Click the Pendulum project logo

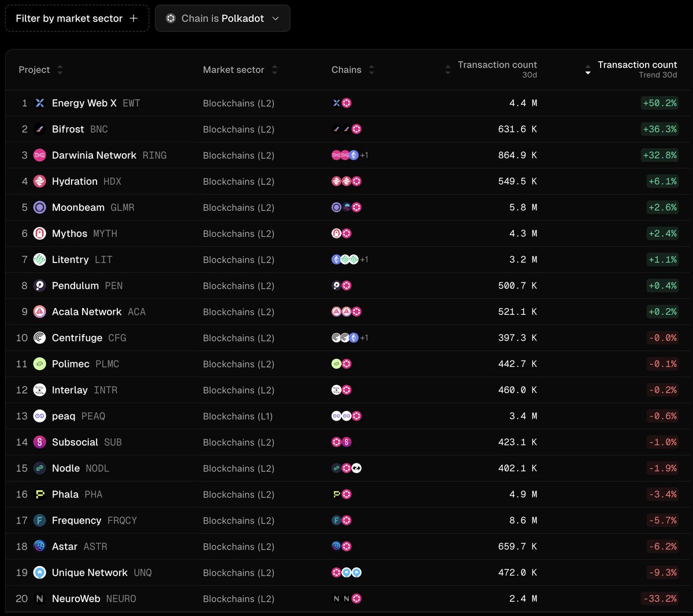point(39,285)
